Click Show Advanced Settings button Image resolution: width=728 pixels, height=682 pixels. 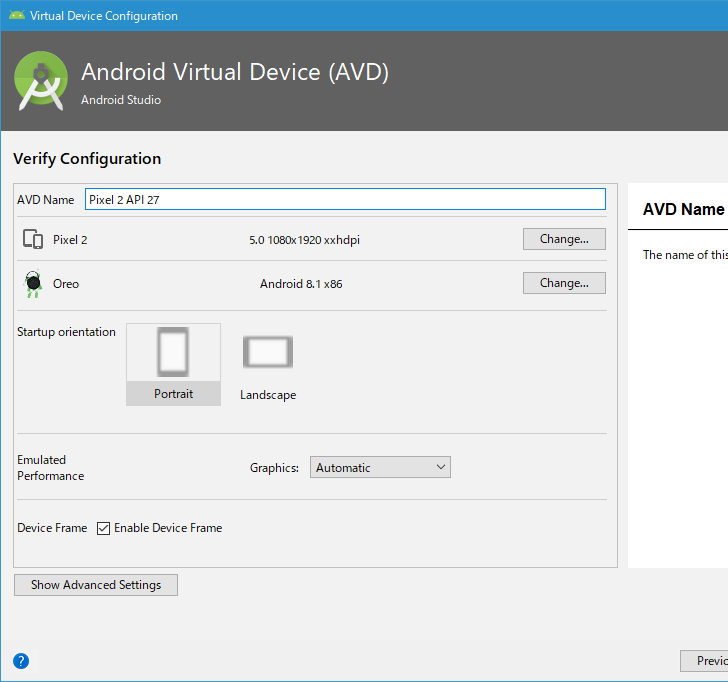pyautogui.click(x=96, y=585)
